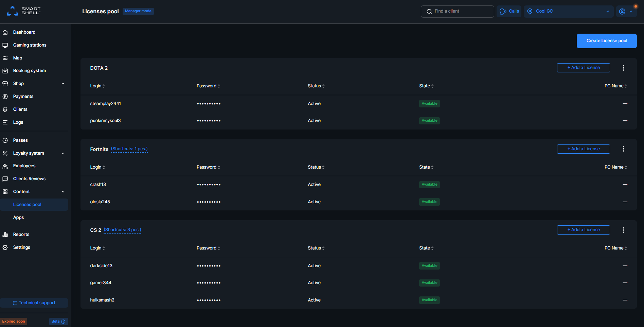
Task: Select the Gaming stations sidebar icon
Action: point(5,45)
